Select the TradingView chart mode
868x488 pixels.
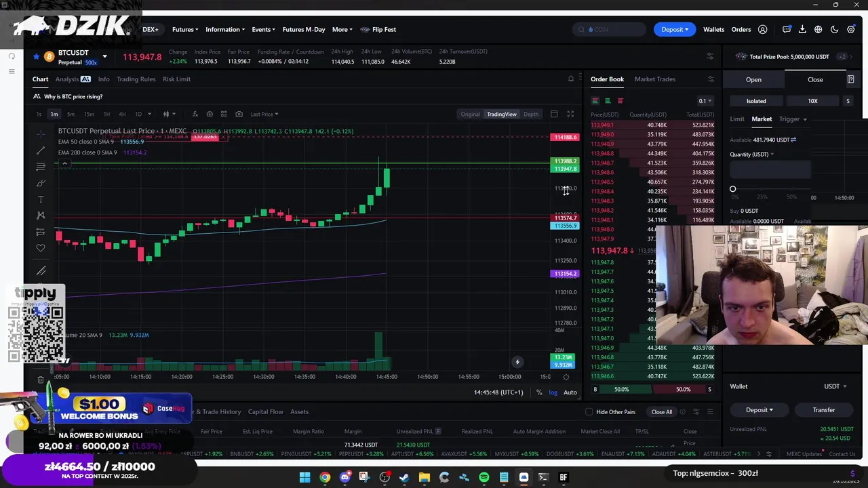click(502, 114)
